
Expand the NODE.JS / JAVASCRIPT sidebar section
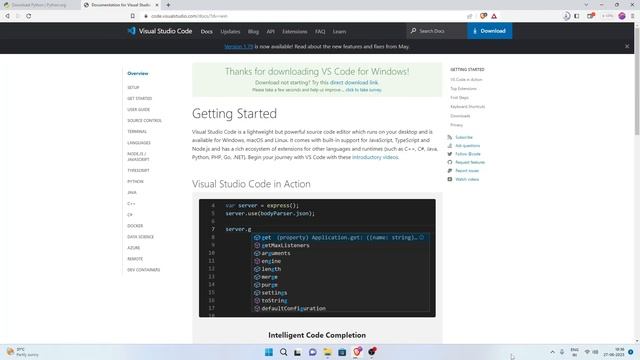(138, 157)
